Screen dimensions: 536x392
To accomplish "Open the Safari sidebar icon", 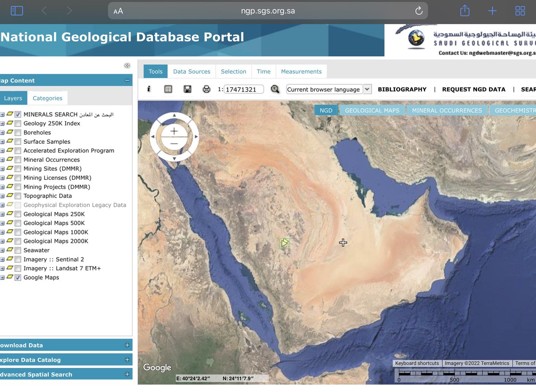I will click(x=17, y=11).
